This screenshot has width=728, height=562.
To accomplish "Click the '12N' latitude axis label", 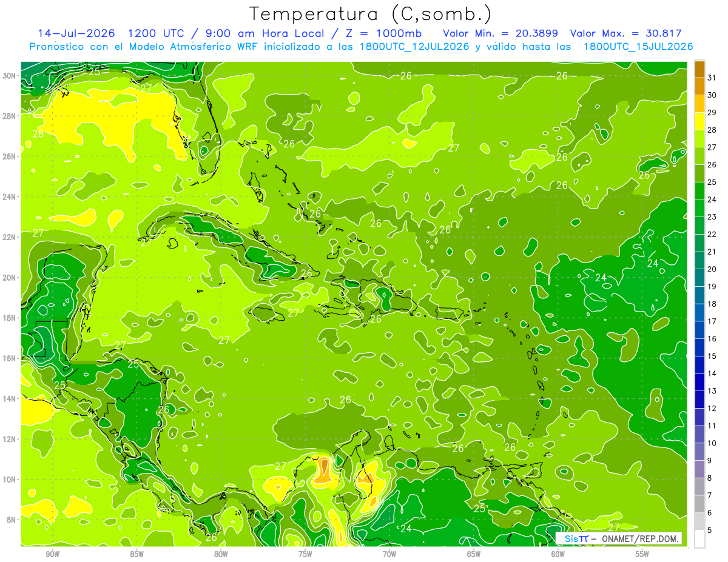I will tap(10, 439).
